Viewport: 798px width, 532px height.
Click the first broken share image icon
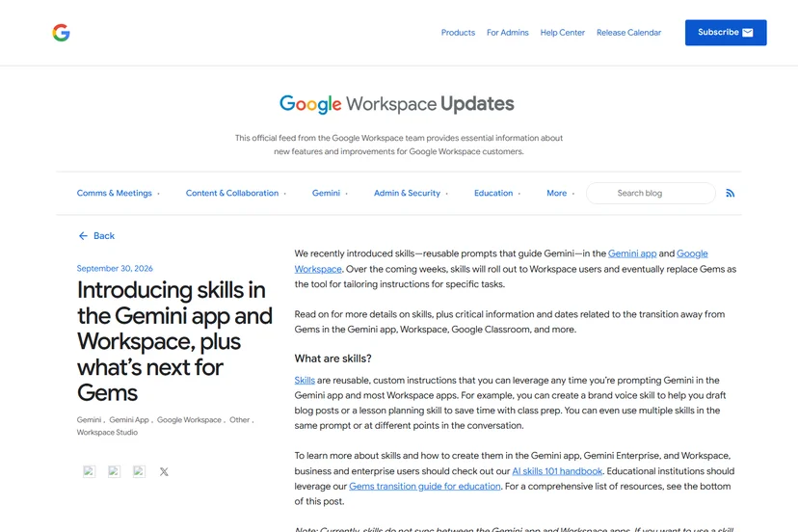click(x=89, y=471)
